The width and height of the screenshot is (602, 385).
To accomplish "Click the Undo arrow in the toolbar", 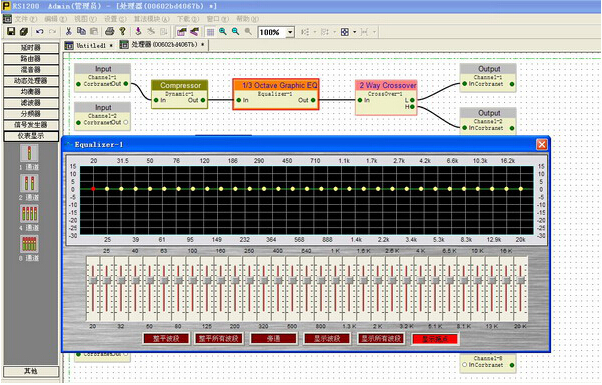I will [x=40, y=32].
